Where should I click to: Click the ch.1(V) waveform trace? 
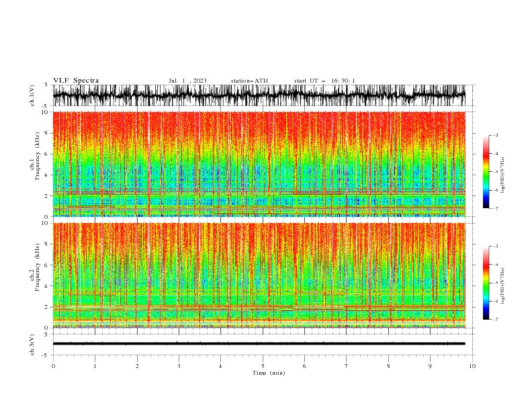(x=259, y=95)
